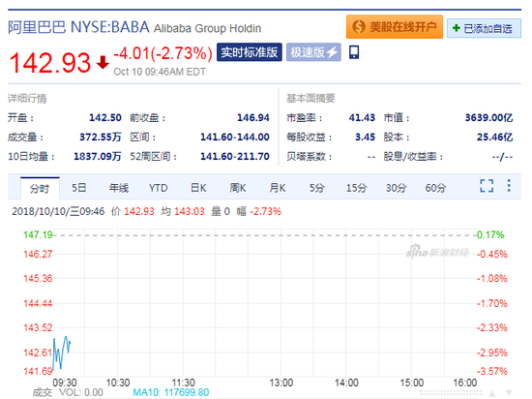Viewport: 532px width, 399px height.
Task: Click the 阿里巴巴 NYSE:BABA title
Action: coord(78,27)
